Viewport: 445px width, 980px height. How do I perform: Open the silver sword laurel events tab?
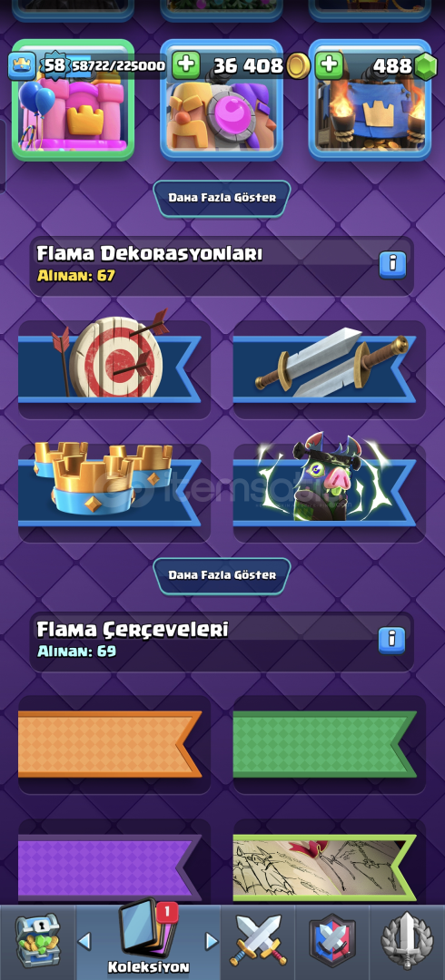pyautogui.click(x=408, y=940)
